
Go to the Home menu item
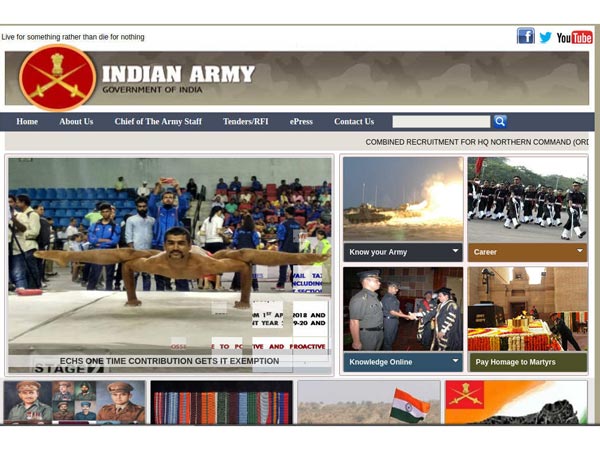(x=27, y=122)
